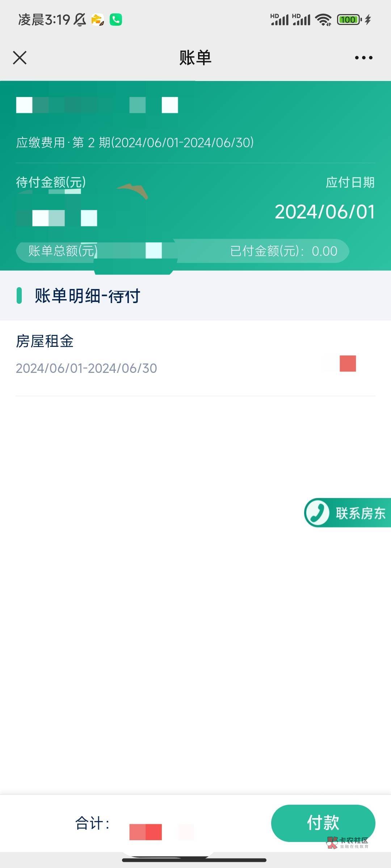Tap the 账单总额(元) label

(63, 251)
